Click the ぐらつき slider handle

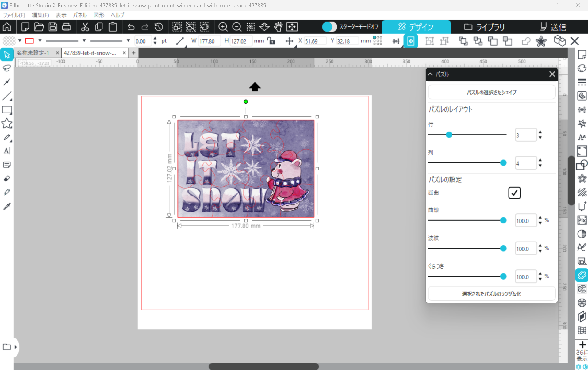[503, 277]
